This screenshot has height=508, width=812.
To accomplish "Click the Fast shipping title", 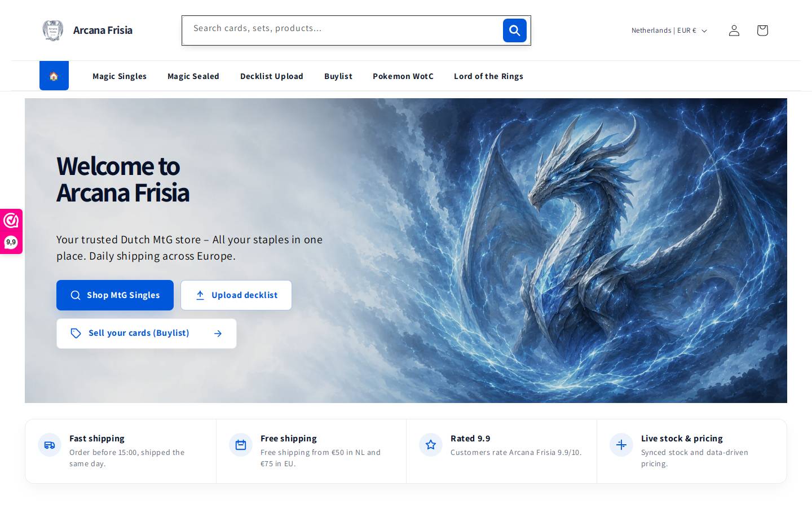I will 97,439.
